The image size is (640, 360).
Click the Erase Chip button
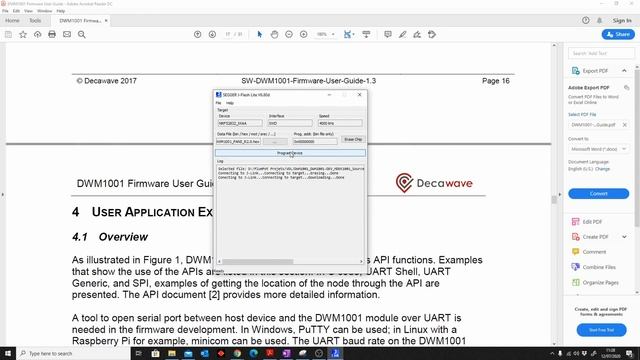pos(353,140)
